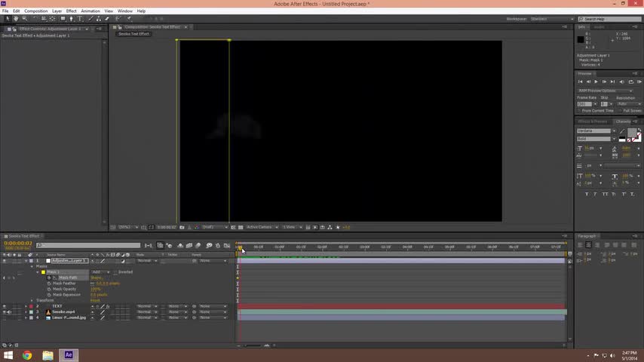Open the Animation menu
Image resolution: width=644 pixels, height=362 pixels.
(x=90, y=11)
